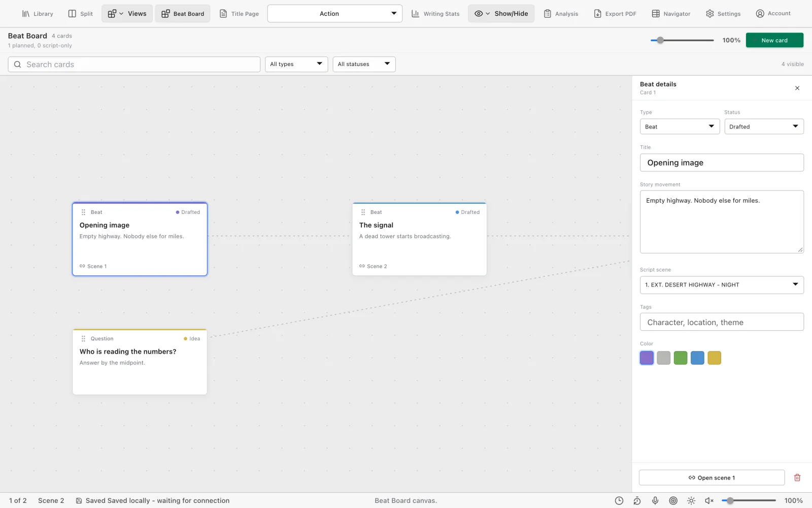The height and width of the screenshot is (508, 812).
Task: Open Settings
Action: point(723,14)
